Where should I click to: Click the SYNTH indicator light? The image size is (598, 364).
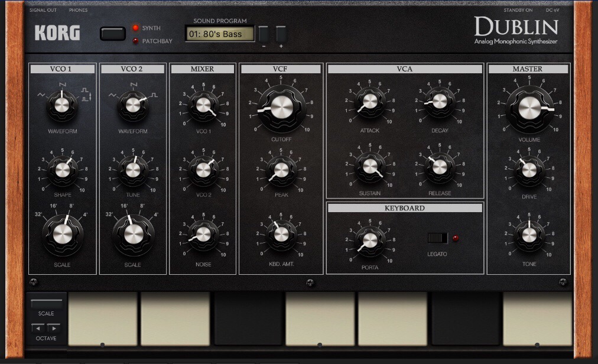tap(136, 28)
